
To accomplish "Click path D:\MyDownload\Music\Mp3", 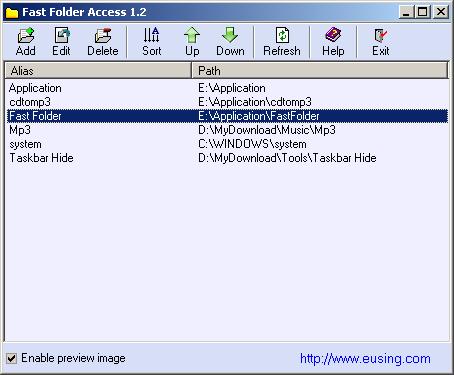I will coord(267,130).
